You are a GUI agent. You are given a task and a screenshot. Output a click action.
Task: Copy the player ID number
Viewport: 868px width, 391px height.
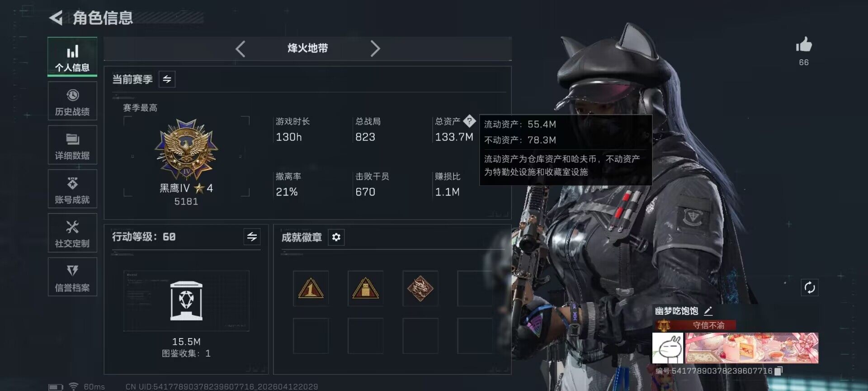[x=778, y=371]
